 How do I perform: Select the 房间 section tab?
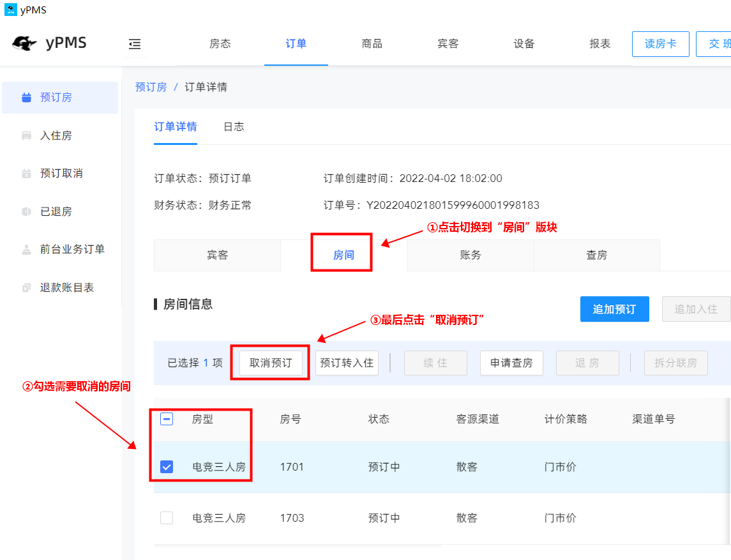343,255
